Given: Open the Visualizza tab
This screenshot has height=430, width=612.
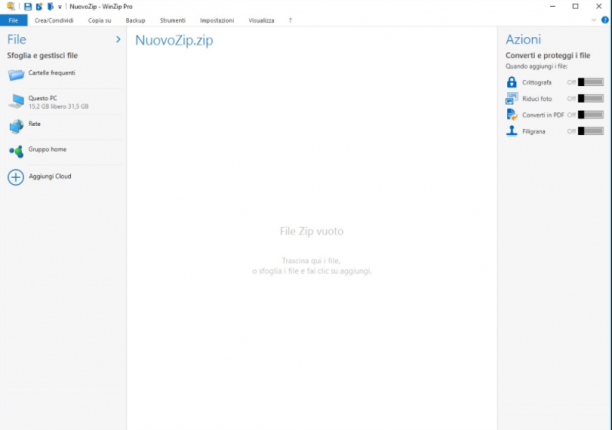Looking at the screenshot, I should pyautogui.click(x=262, y=20).
